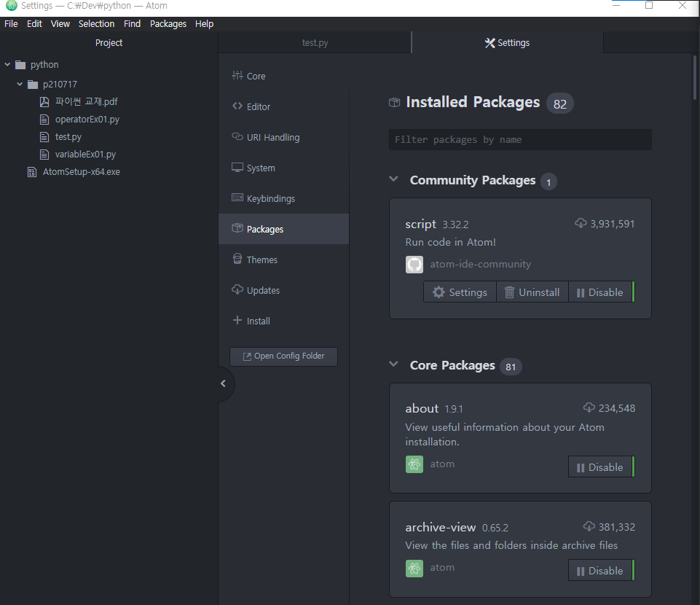
Task: Click the 82 installed packages badge
Action: [x=560, y=104]
